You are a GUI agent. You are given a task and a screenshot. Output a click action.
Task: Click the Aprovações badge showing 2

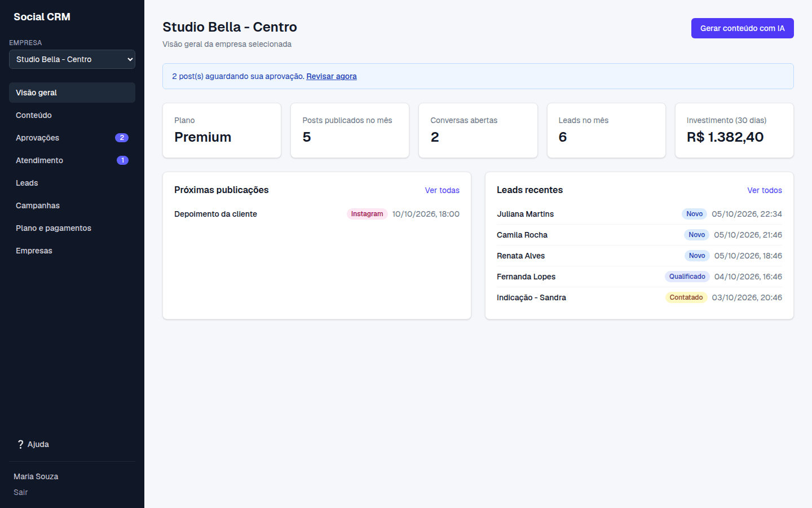point(122,138)
